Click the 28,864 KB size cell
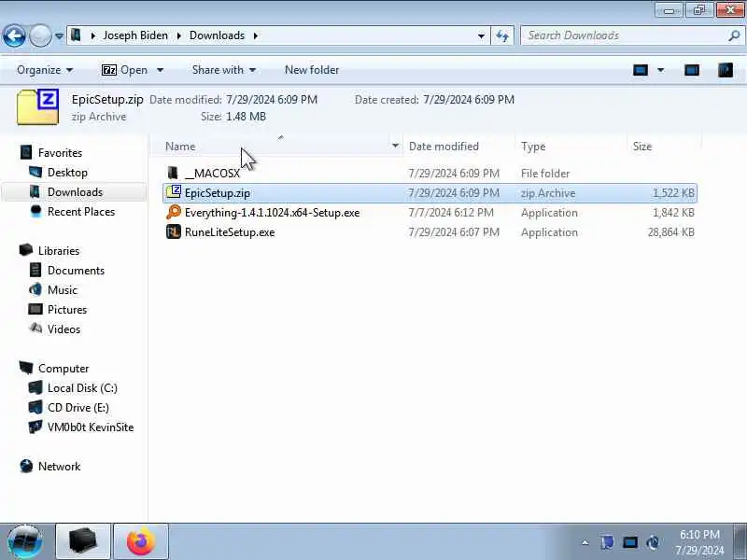Viewport: 747px width, 560px height. [x=670, y=231]
